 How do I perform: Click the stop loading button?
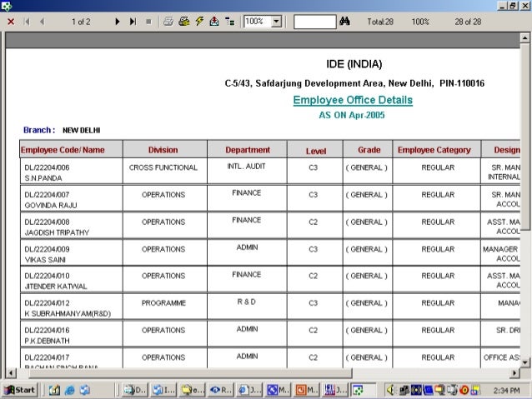point(148,22)
